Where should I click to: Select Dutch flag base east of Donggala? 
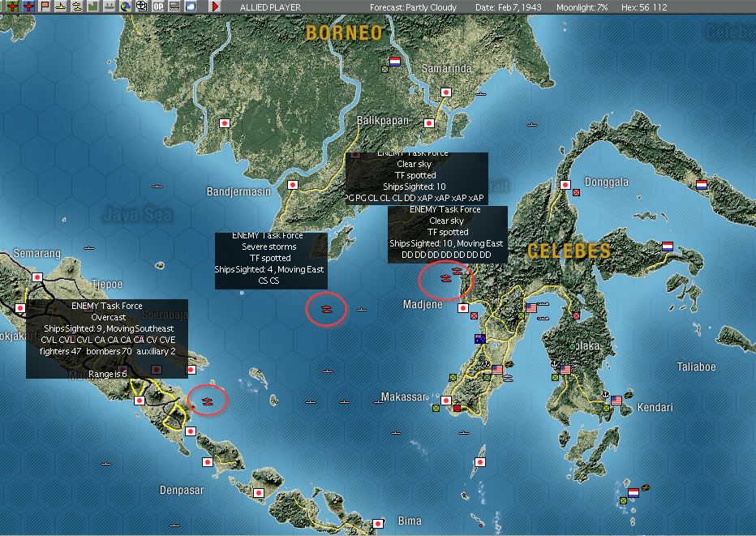coord(702,185)
